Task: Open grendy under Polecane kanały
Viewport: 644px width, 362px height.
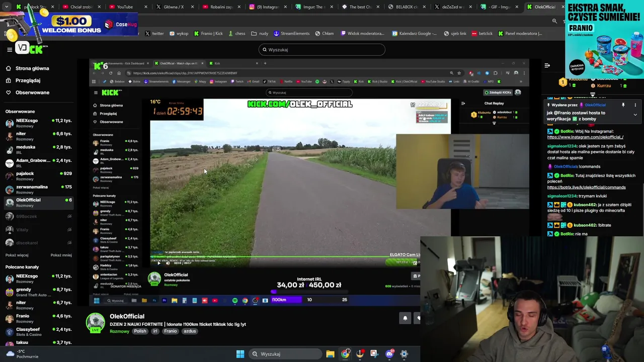Action: [38, 292]
